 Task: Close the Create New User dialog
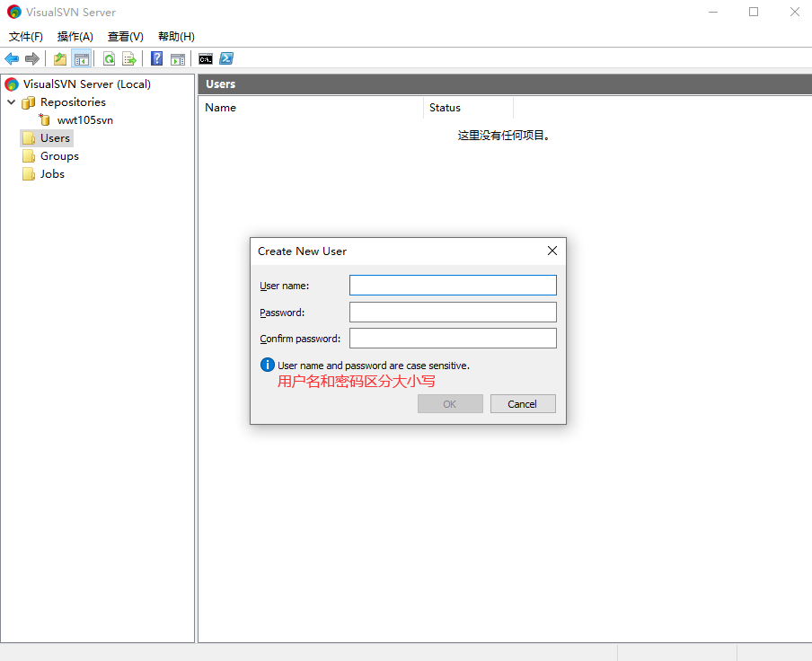[x=552, y=251]
